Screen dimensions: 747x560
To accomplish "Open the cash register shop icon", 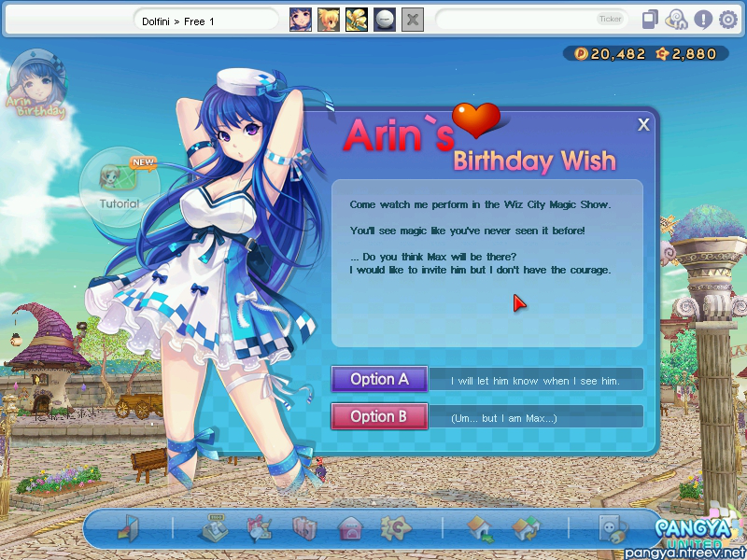I will pos(214,528).
